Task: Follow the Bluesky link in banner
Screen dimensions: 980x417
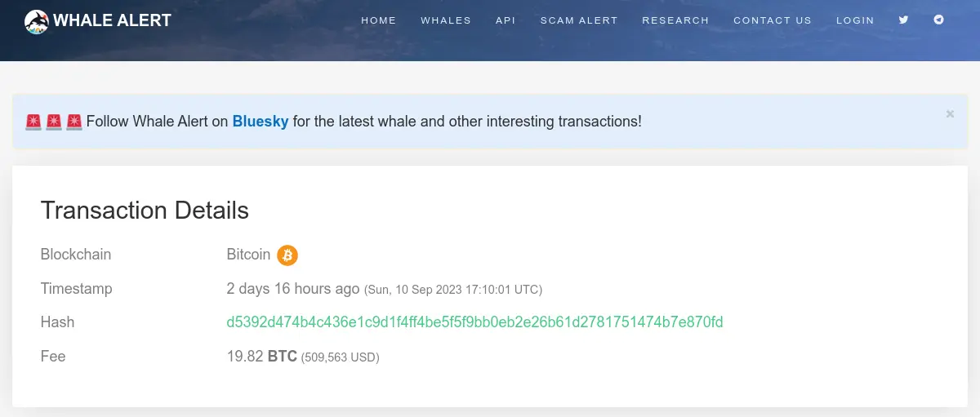Action: 261,122
